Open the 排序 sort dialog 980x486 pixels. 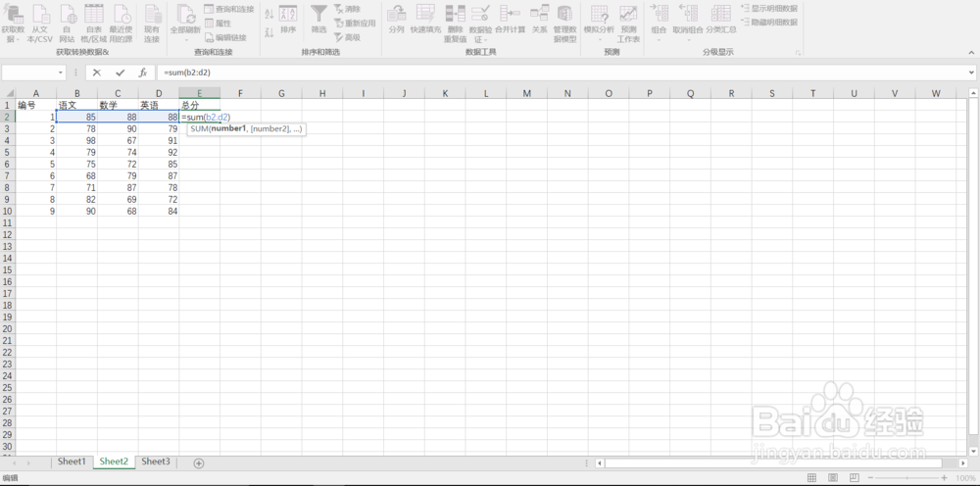pos(288,19)
